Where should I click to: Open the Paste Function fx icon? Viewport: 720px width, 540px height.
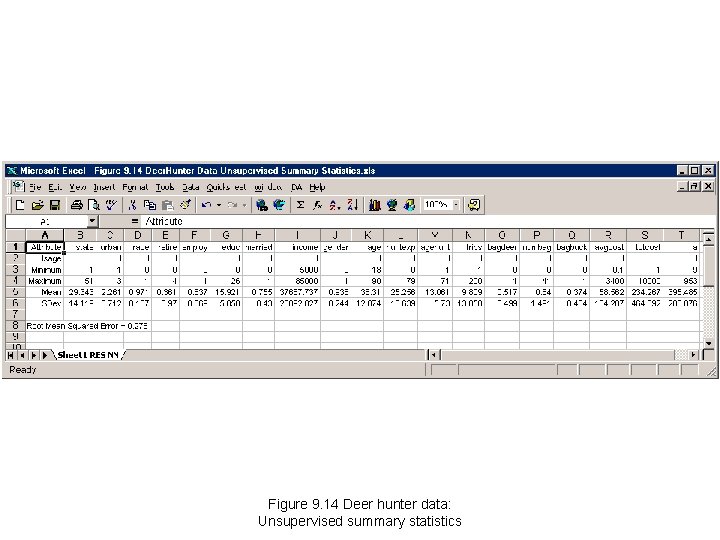pos(317,205)
